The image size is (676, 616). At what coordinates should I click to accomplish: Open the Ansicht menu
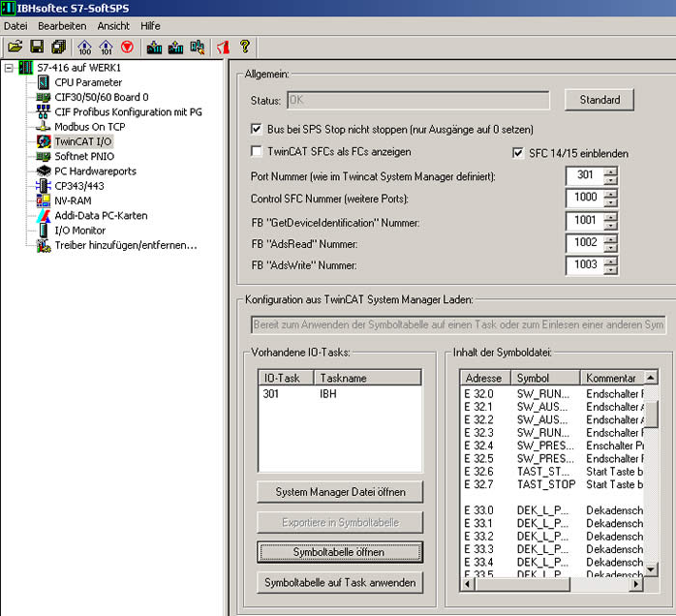(x=113, y=26)
